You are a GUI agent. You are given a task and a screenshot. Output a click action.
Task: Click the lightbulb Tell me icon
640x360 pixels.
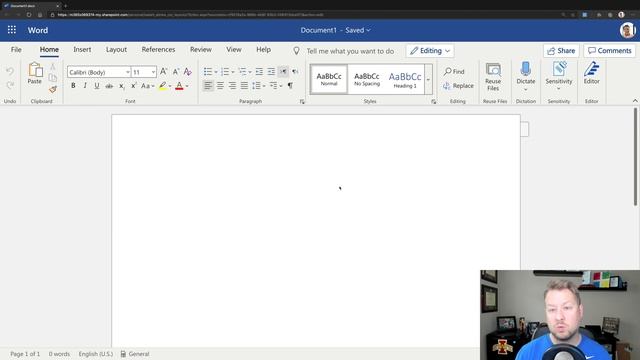pyautogui.click(x=296, y=51)
